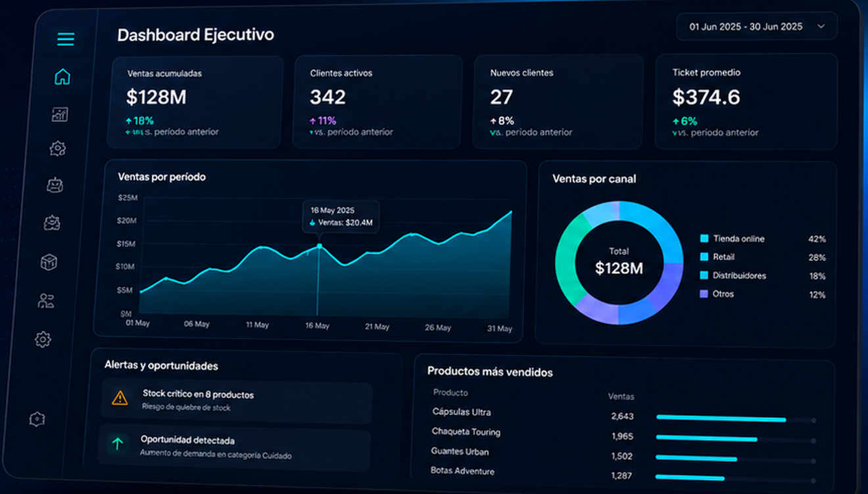Screen dimensions: 868x494
Task: Click the Productos más vendidos heading
Action: click(490, 372)
